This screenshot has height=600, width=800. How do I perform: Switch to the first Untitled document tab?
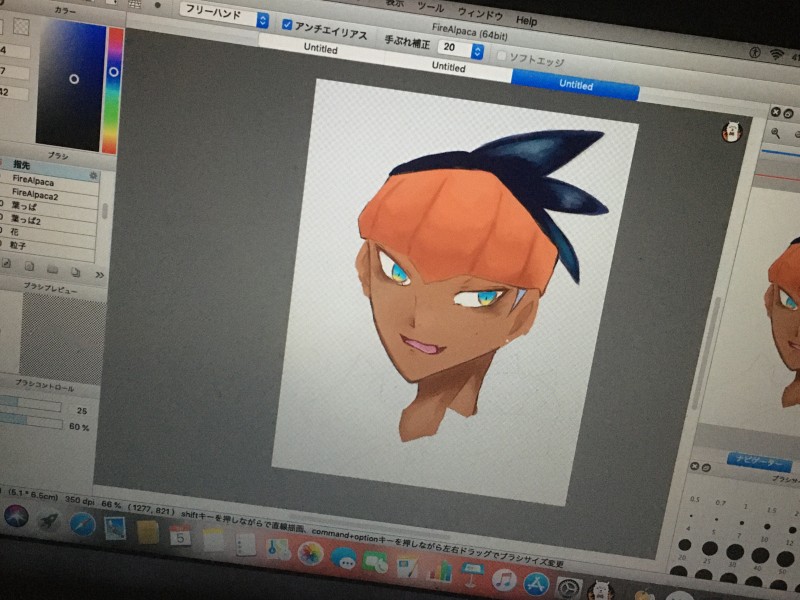point(321,48)
